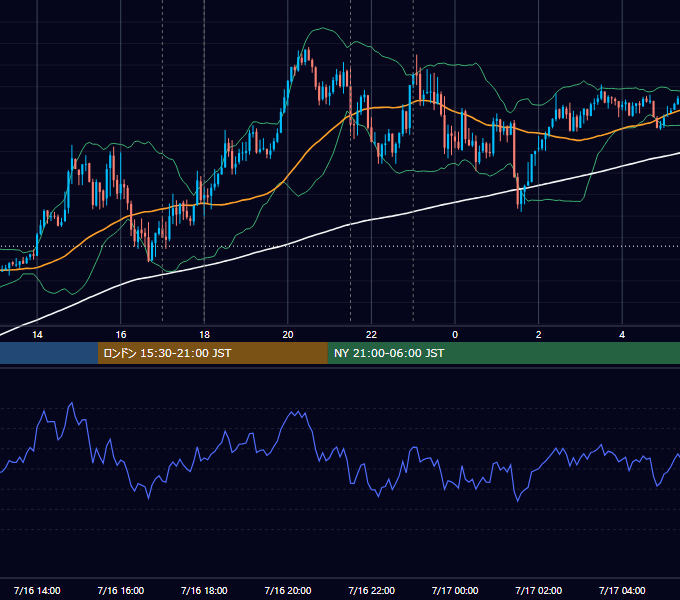Click the 7/17 04:00 time label

(x=622, y=590)
